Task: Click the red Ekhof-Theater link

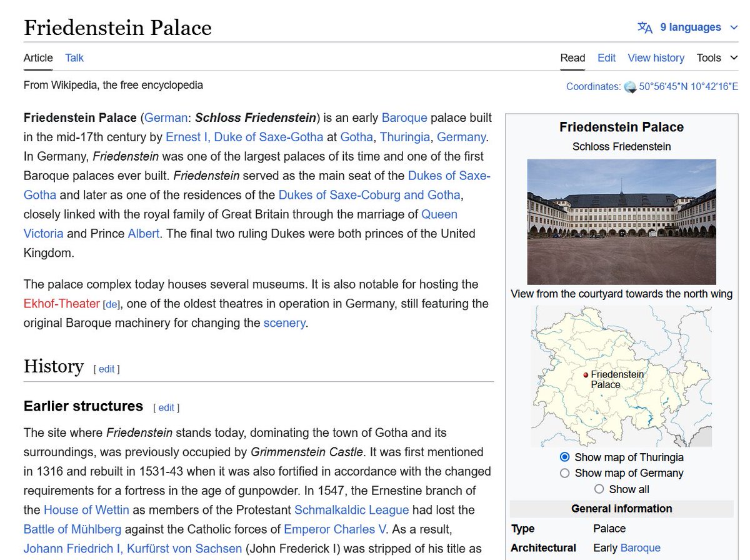Action: click(x=62, y=304)
